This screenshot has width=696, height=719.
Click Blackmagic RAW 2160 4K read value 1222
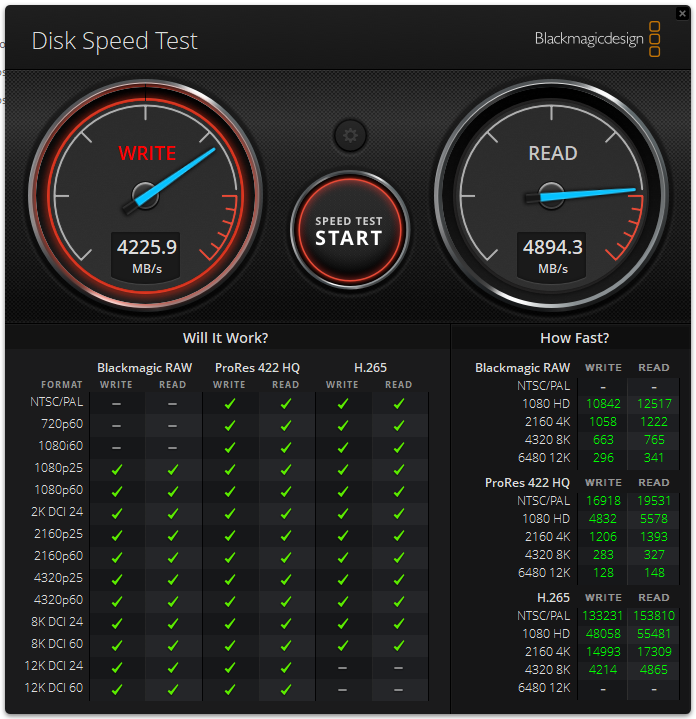coord(654,421)
